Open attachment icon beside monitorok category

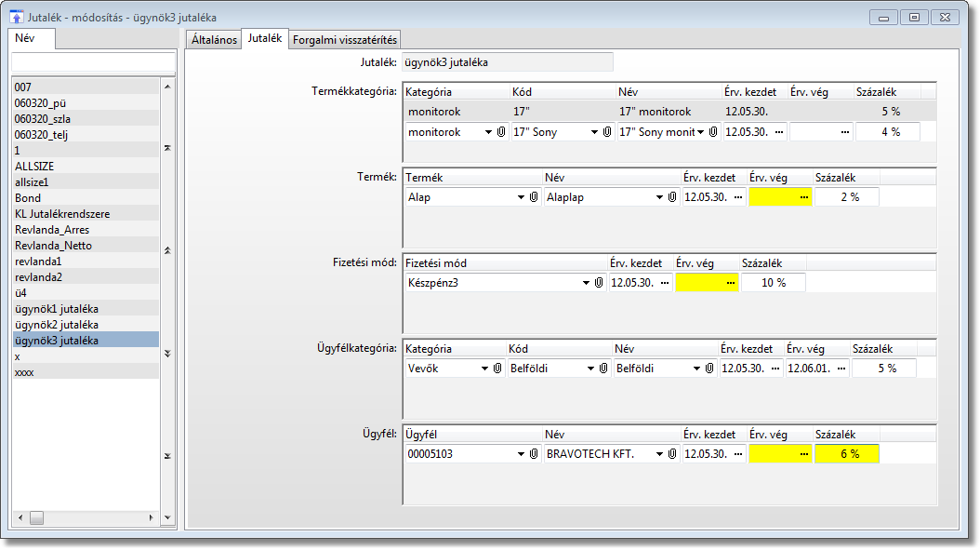coord(501,132)
